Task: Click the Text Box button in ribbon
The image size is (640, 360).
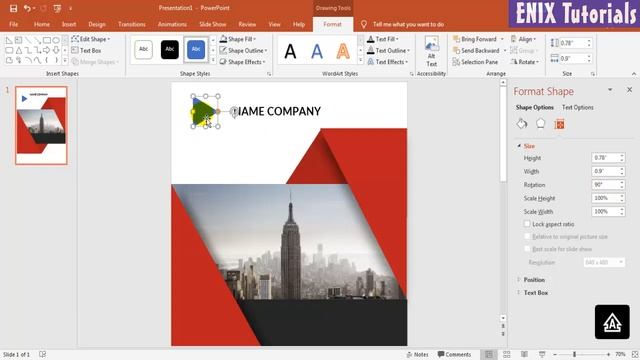Action: (x=86, y=51)
